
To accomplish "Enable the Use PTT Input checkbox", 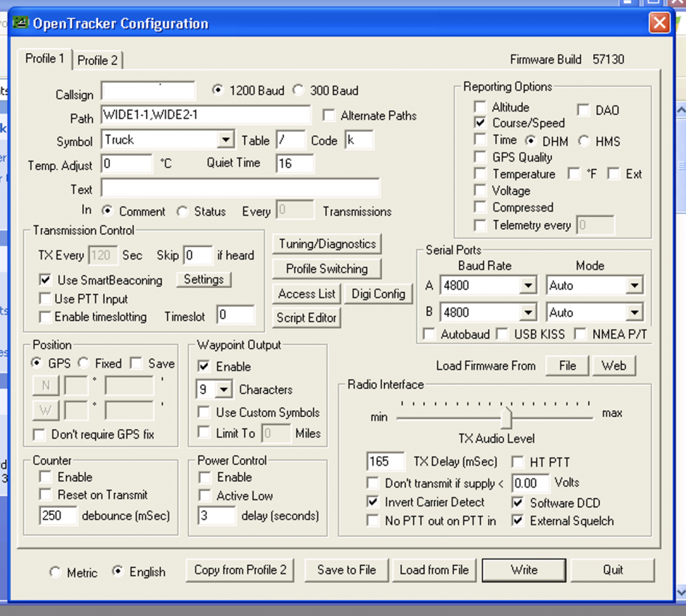I will (x=45, y=299).
